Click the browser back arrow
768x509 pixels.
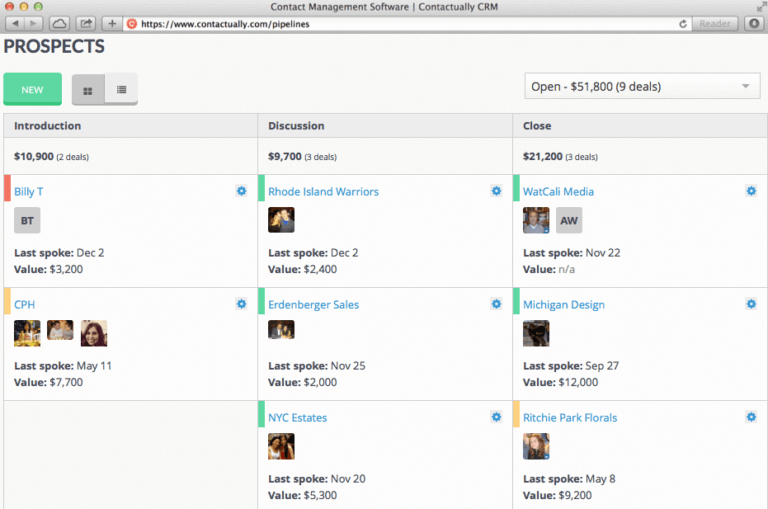[13, 23]
